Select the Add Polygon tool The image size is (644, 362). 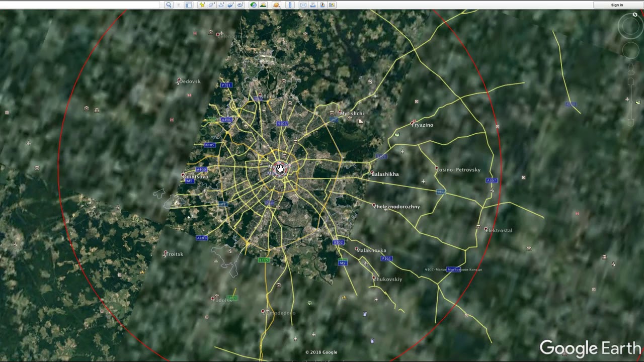coord(212,5)
